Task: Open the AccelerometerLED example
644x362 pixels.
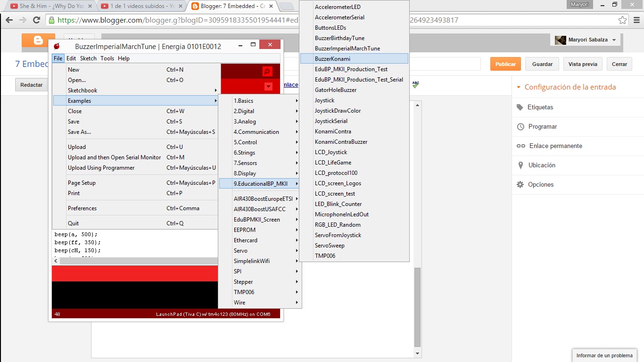Action: (354, 7)
